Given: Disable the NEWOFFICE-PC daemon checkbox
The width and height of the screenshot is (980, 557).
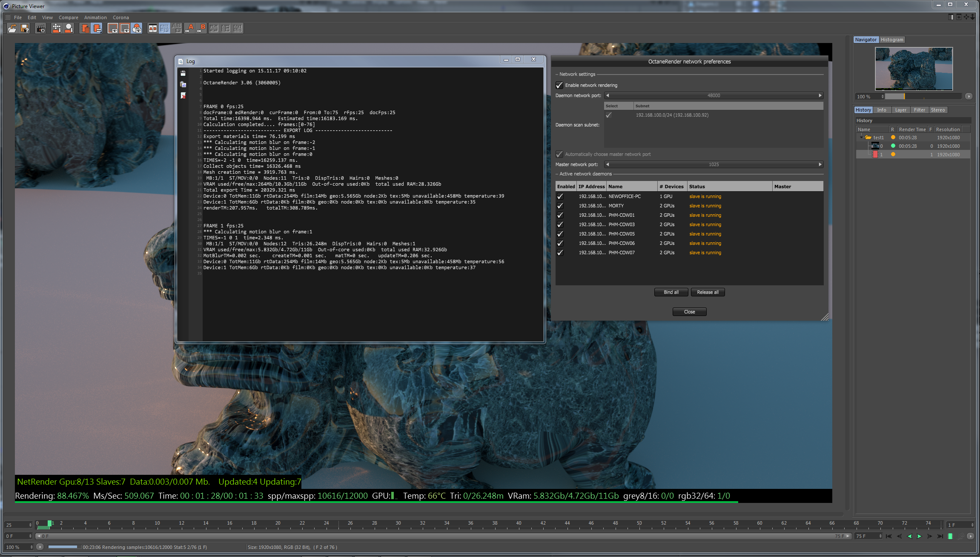Looking at the screenshot, I should point(560,196).
